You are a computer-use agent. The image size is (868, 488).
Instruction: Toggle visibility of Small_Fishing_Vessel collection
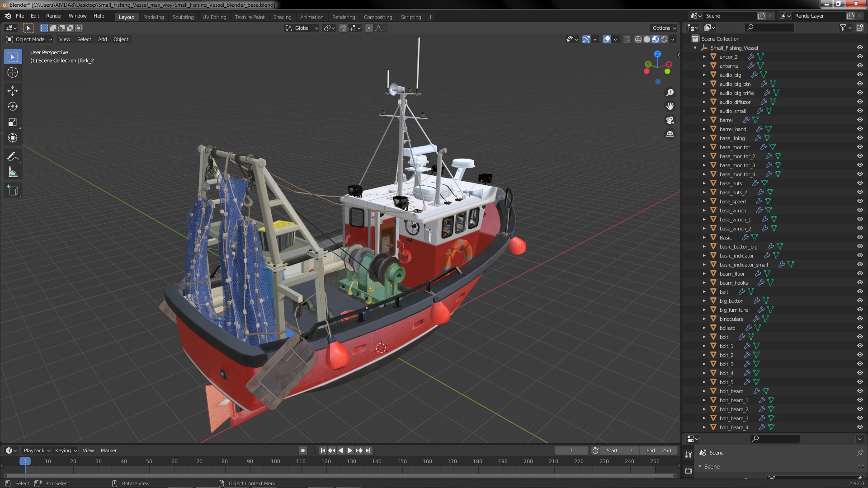pyautogui.click(x=859, y=47)
